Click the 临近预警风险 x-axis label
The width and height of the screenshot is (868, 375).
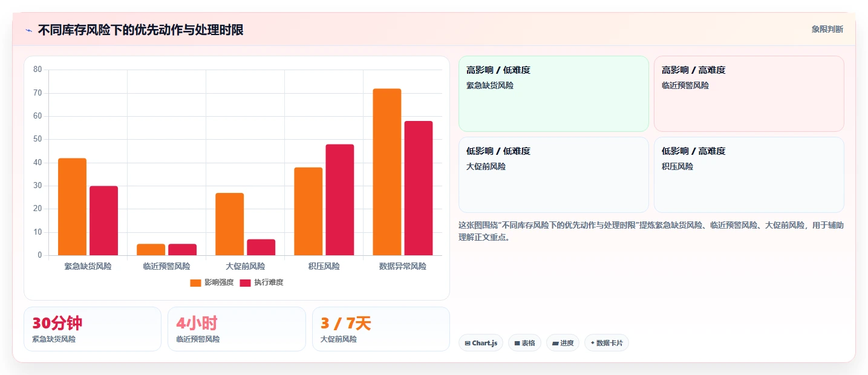click(x=167, y=266)
